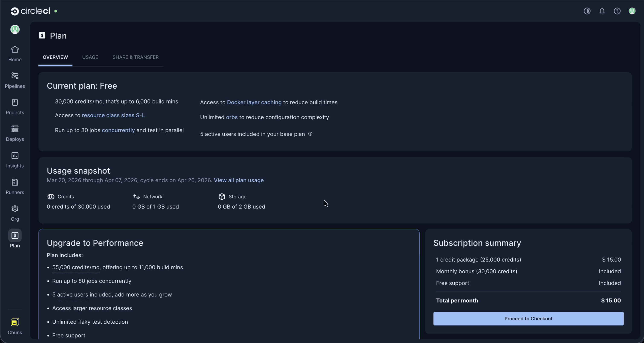Open the help question mark menu
This screenshot has width=644, height=343.
[x=617, y=11]
